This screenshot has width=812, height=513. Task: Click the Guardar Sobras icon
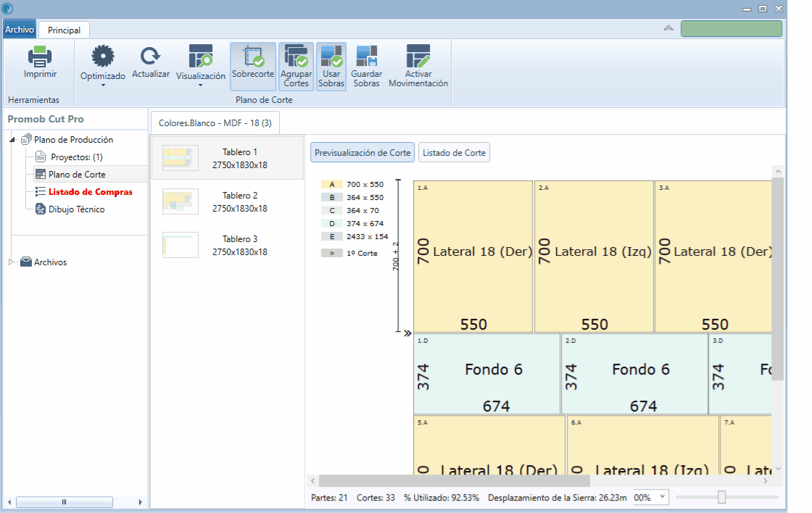[366, 57]
